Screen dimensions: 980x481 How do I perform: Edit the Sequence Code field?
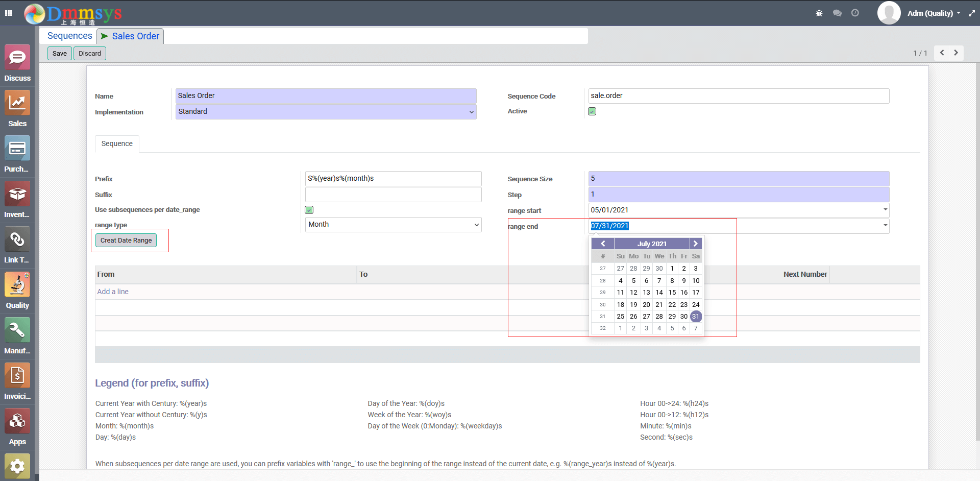click(739, 96)
